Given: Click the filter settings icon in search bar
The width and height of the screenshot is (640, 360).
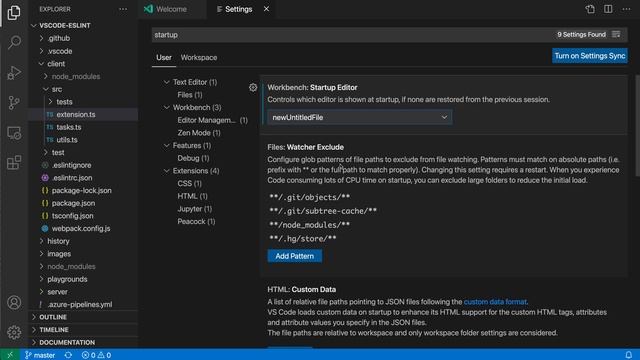Looking at the screenshot, I should 616,35.
